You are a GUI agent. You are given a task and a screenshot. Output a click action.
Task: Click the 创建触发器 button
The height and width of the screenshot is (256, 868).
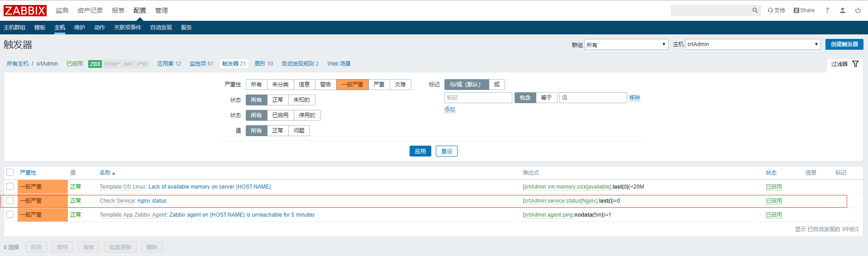pyautogui.click(x=844, y=44)
